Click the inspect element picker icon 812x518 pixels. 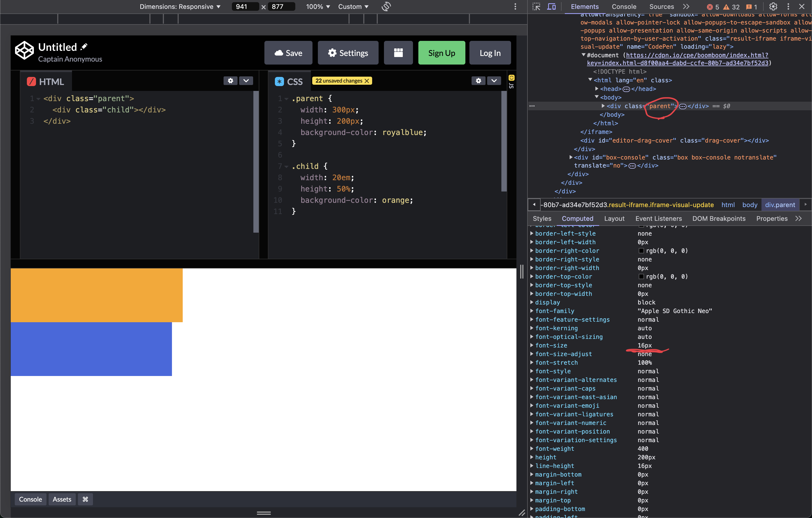click(x=536, y=6)
